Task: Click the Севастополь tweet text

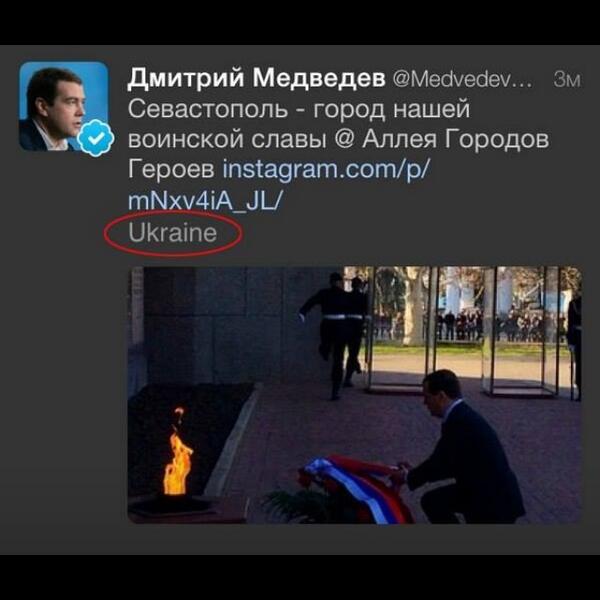Action: [x=208, y=109]
